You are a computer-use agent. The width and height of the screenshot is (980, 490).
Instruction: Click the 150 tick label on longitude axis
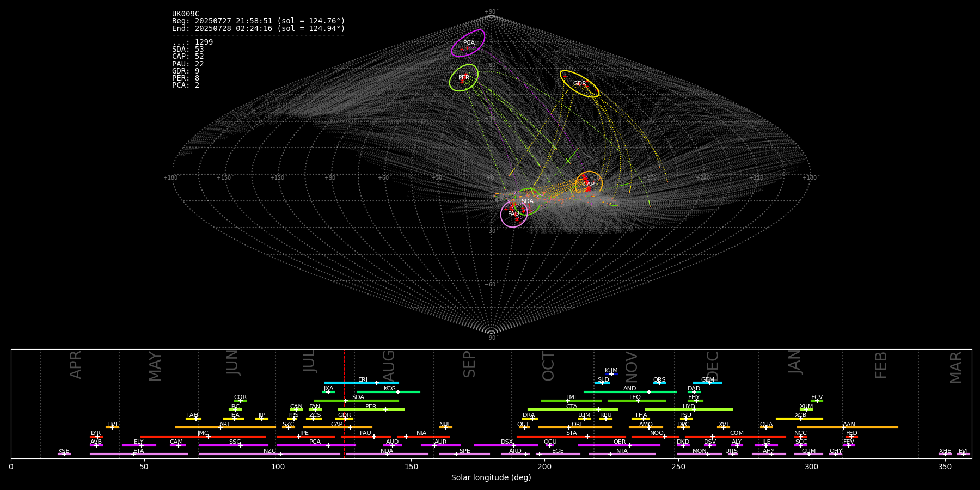[411, 467]
